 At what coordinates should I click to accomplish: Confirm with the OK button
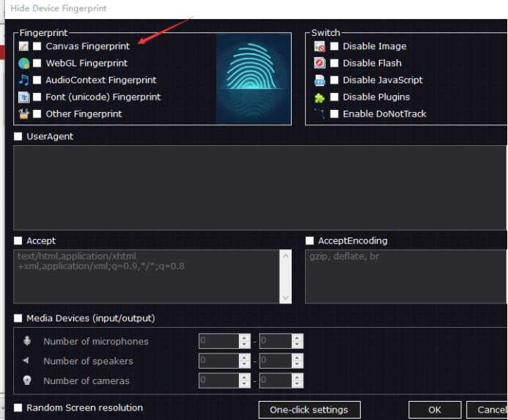[x=435, y=410]
